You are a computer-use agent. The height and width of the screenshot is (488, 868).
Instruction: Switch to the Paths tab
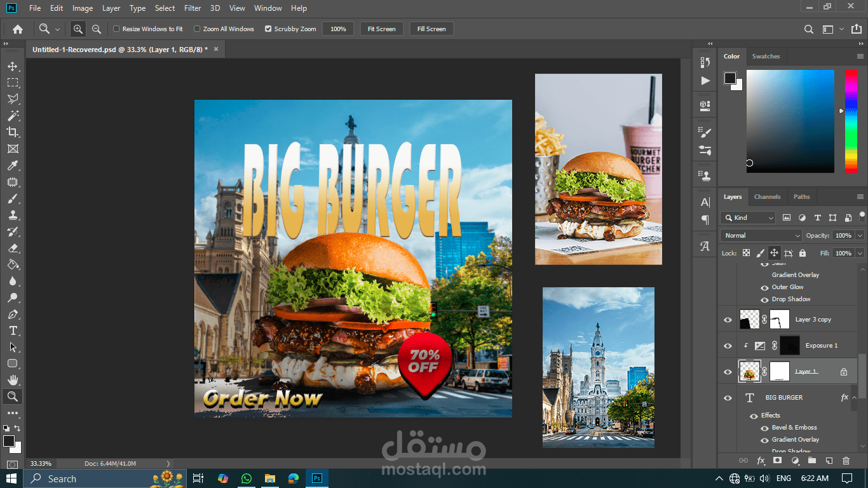tap(802, 197)
